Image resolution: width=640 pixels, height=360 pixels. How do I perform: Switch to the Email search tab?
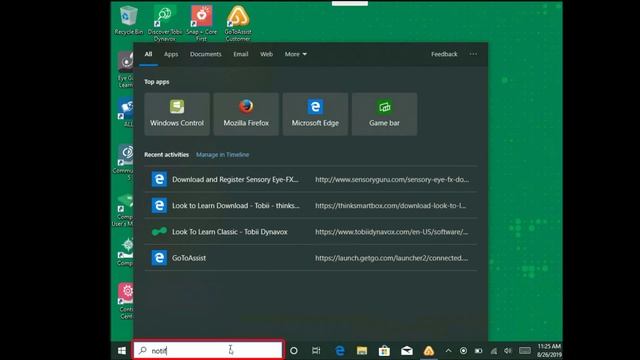pos(241,54)
